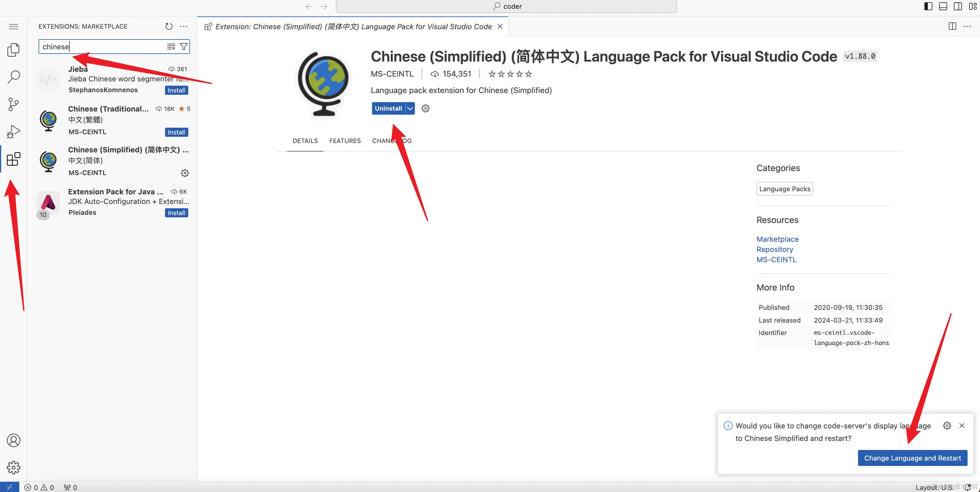Screen dimensions: 980x492
Task: Clear the extension search results
Action: click(171, 46)
